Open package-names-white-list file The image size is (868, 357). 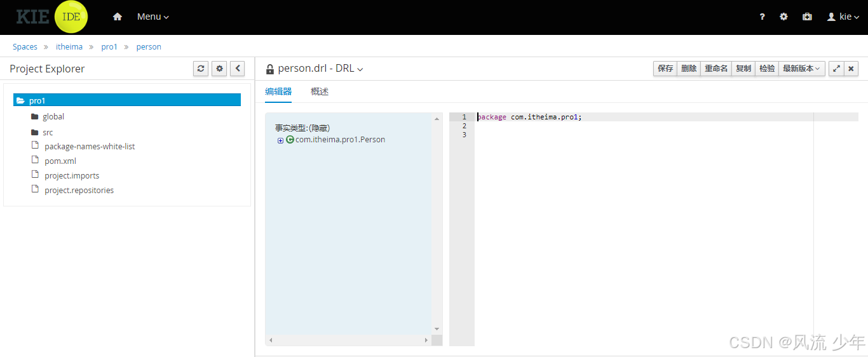(90, 147)
